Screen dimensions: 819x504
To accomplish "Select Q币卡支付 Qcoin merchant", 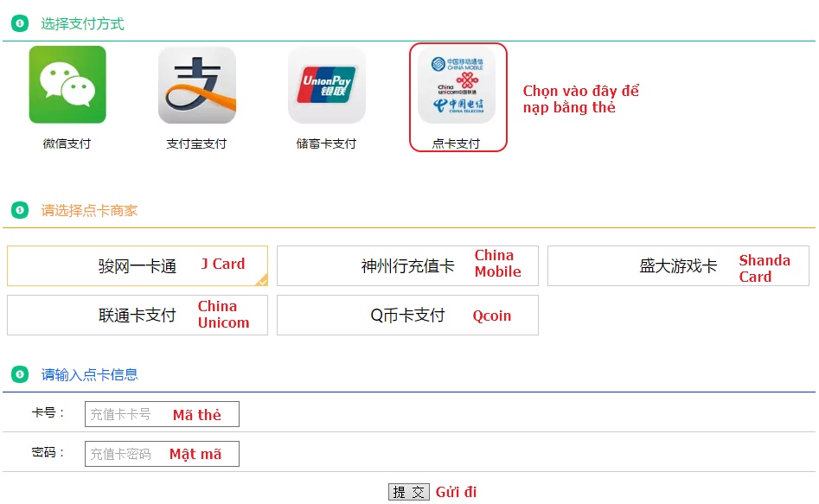I will pyautogui.click(x=407, y=315).
